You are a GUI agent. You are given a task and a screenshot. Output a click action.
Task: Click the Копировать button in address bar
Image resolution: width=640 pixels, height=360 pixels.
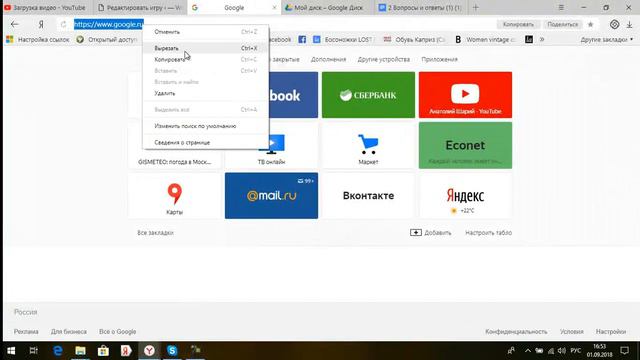[518, 24]
